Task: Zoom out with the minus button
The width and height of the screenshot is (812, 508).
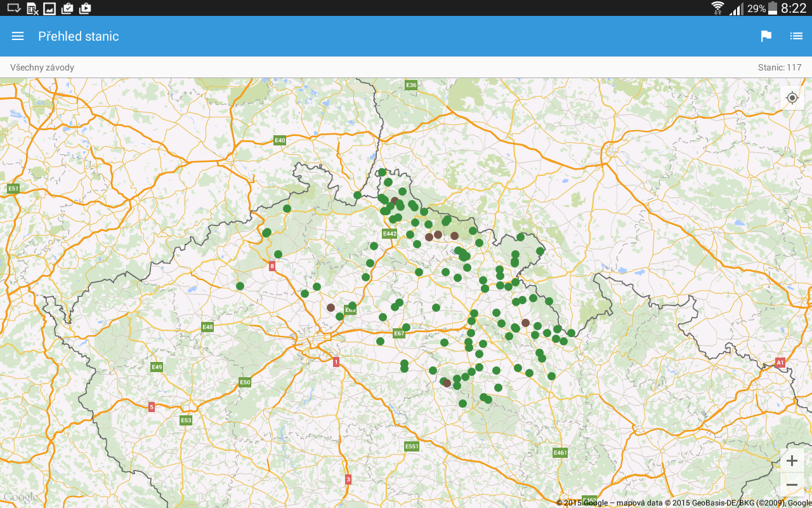Action: (792, 485)
